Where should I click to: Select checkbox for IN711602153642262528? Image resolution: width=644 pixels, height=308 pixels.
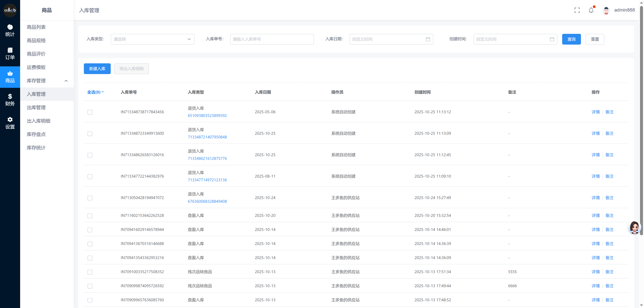coord(90,215)
